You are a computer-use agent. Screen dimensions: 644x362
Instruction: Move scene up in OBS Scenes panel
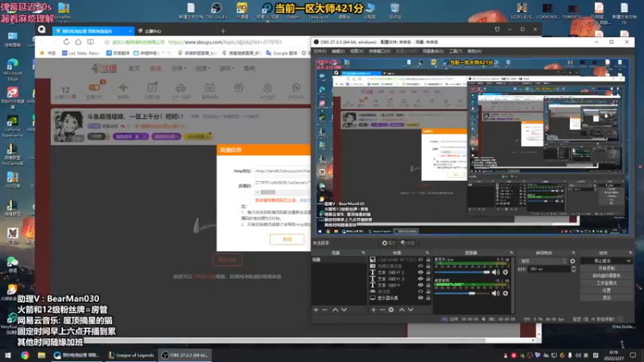335,310
